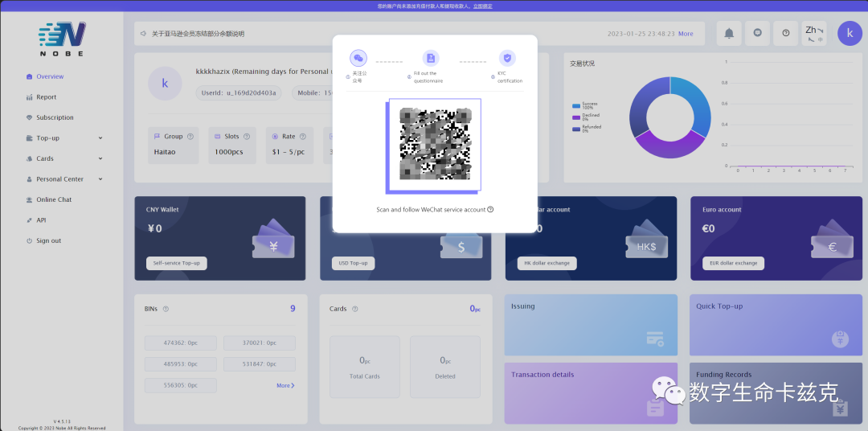Click the help question mark header icon
Image resolution: width=868 pixels, height=431 pixels.
tap(785, 33)
